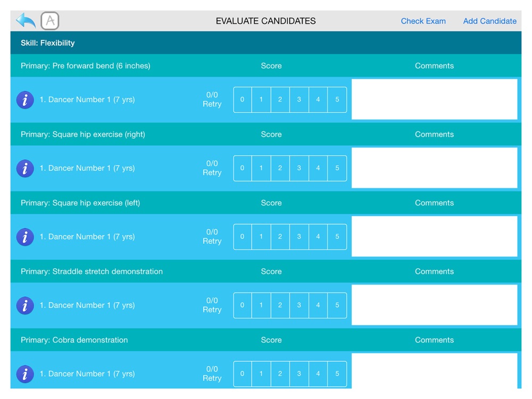This screenshot has width=532, height=399.
Task: Tap Dancer Number 1 in Cobra demonstration row
Action: point(87,374)
